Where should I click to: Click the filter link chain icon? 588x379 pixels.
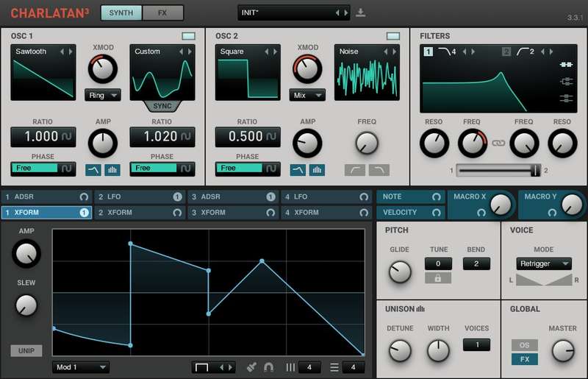coord(498,142)
